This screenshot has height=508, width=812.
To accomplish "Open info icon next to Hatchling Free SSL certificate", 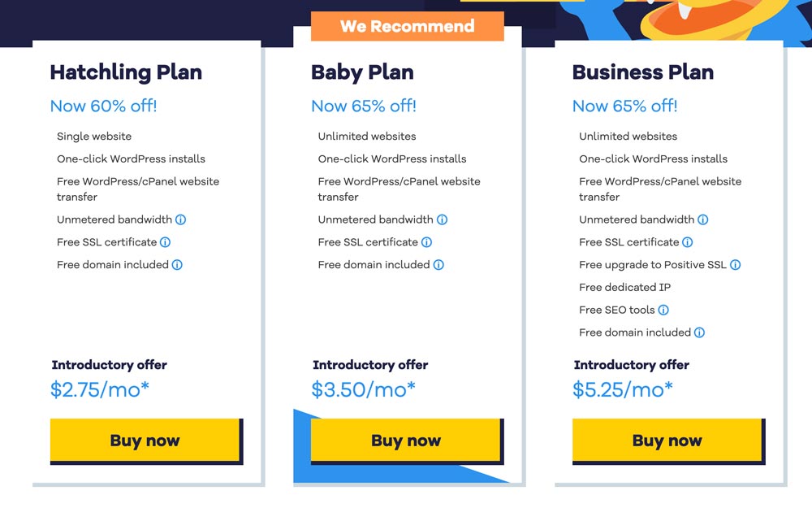I will click(x=165, y=242).
